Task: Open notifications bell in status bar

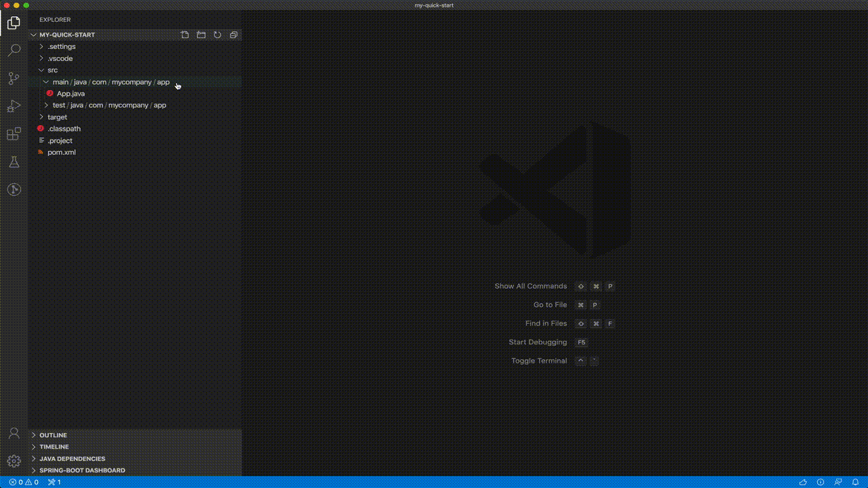Action: pos(856,482)
